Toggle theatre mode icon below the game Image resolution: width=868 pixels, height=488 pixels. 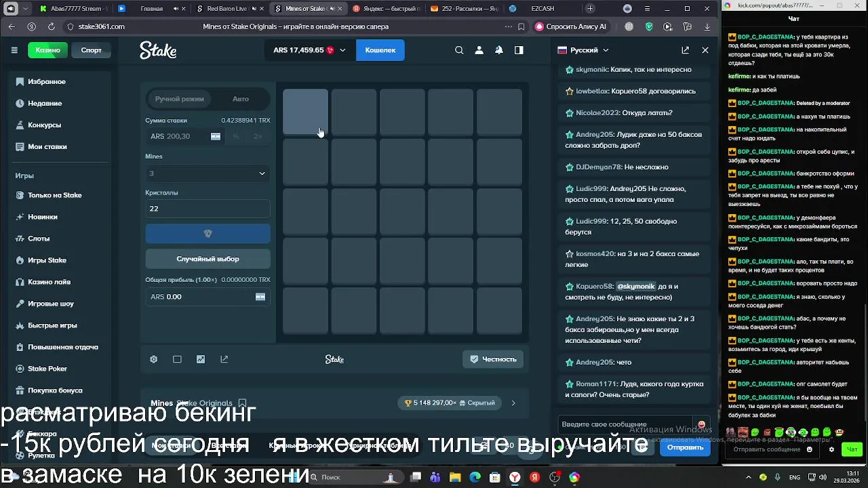point(177,359)
